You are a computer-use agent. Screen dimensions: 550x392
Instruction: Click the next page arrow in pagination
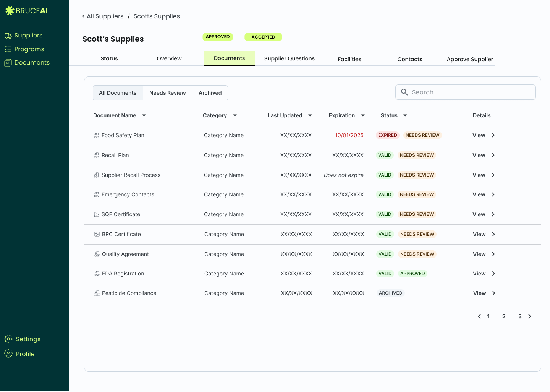click(x=530, y=317)
